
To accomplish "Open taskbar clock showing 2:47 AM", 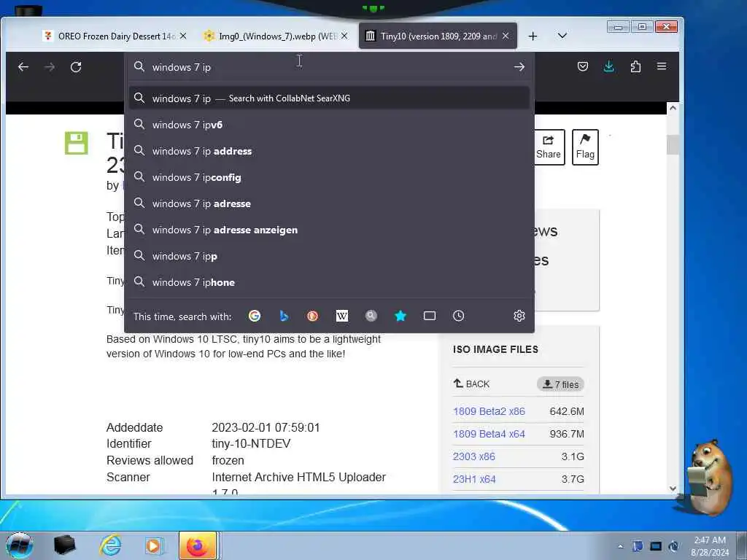I will [x=710, y=546].
